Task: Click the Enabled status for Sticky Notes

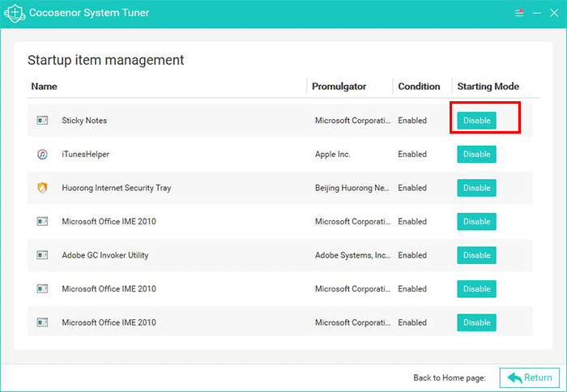Action: (x=412, y=121)
